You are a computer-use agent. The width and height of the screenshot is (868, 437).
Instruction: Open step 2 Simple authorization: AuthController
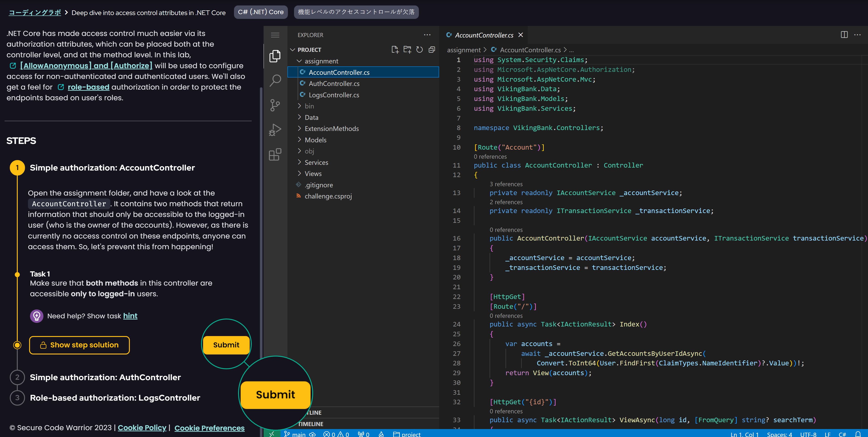105,377
